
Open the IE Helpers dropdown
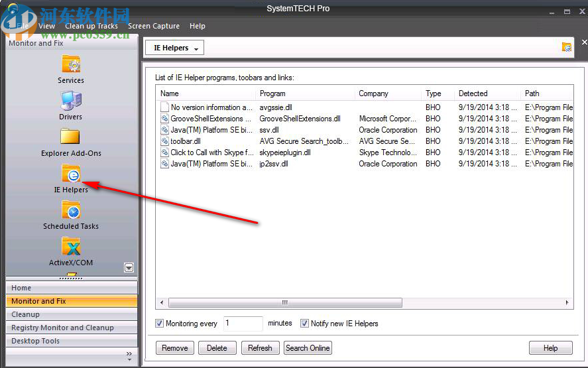coord(174,48)
